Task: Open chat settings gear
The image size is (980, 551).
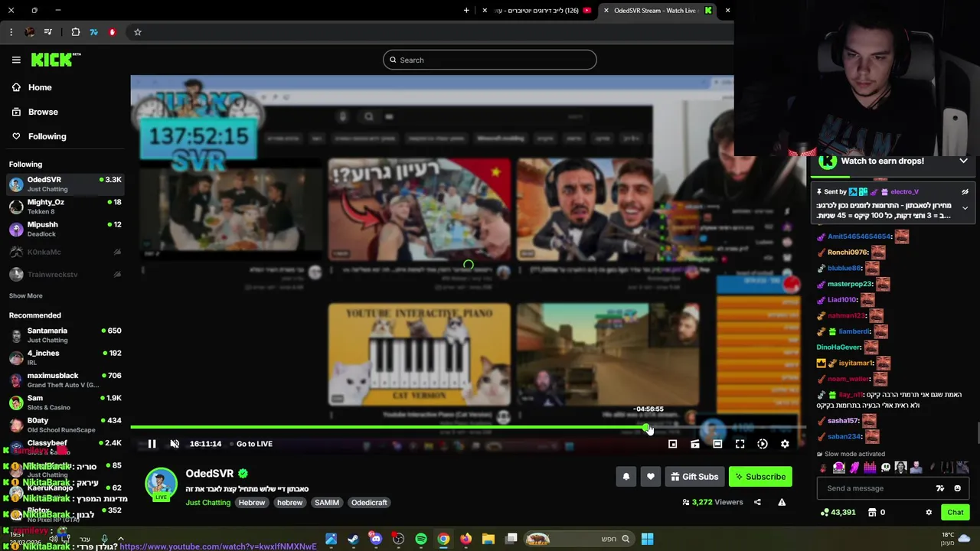Action: point(929,513)
